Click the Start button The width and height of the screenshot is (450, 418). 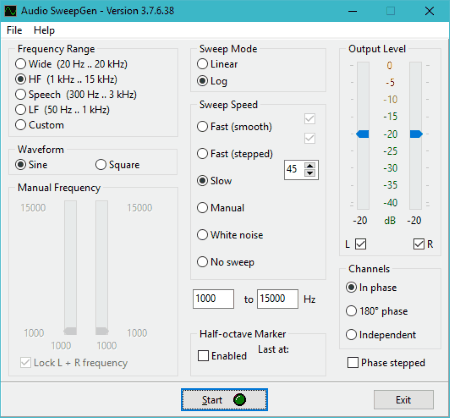coord(224,399)
